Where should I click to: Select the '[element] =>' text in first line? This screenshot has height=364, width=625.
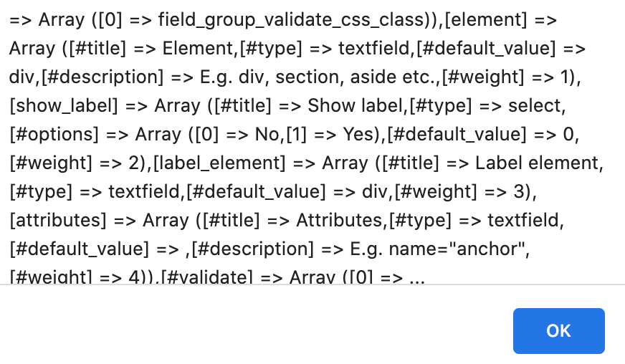coord(500,20)
